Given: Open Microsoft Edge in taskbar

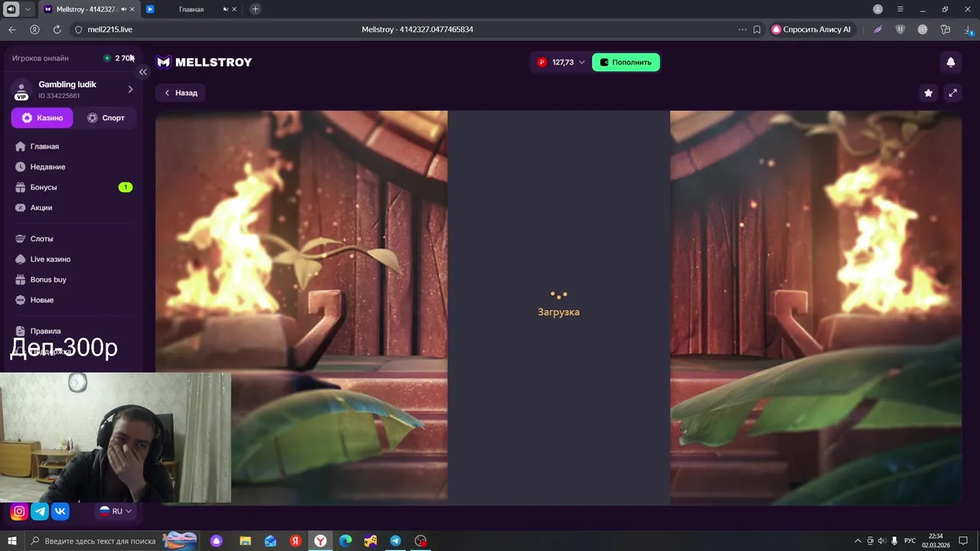Looking at the screenshot, I should [x=345, y=541].
